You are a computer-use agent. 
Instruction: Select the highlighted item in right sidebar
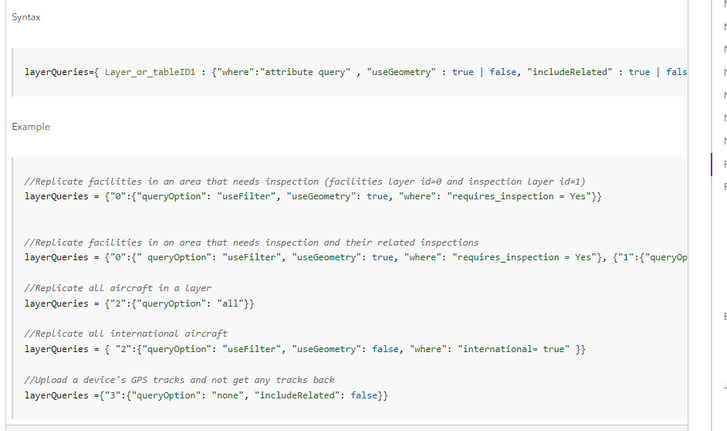coord(724,162)
